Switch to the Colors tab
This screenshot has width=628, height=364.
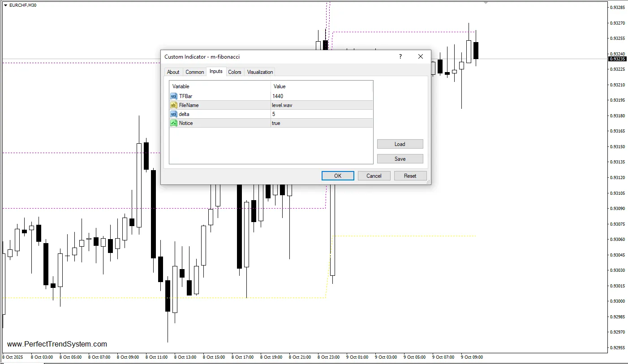click(x=235, y=72)
